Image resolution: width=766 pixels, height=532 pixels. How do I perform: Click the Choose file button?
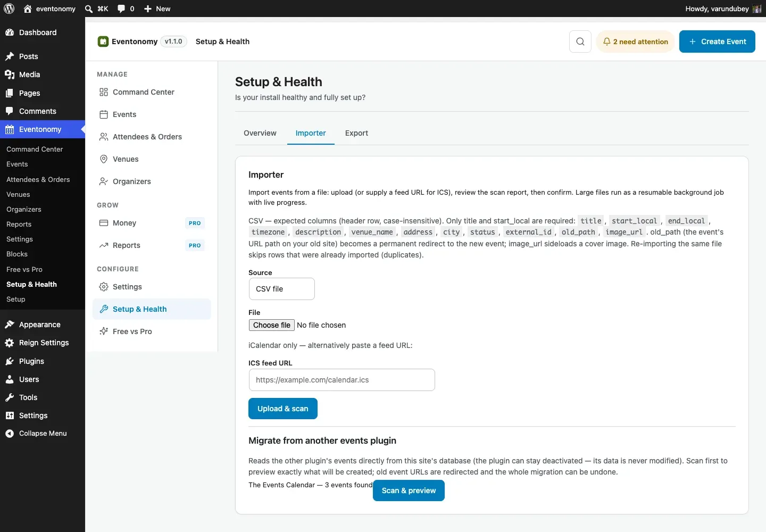[271, 325]
